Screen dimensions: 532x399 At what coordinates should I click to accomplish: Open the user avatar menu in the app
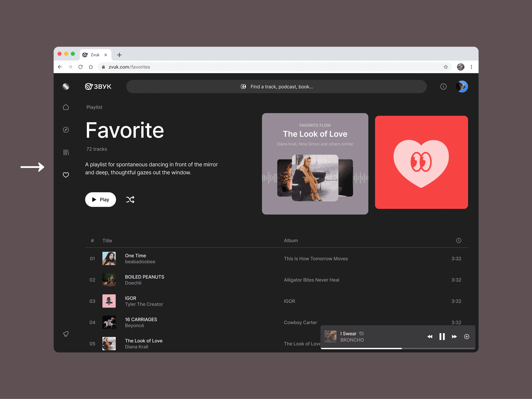coord(462,87)
